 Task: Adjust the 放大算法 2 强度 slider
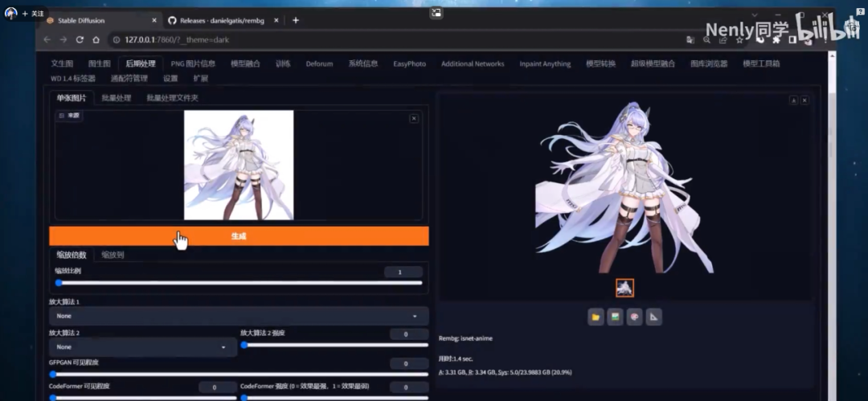click(x=334, y=345)
